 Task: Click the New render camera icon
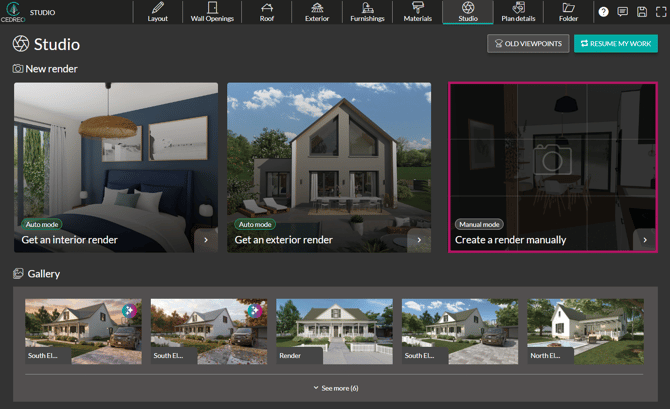pyautogui.click(x=18, y=68)
